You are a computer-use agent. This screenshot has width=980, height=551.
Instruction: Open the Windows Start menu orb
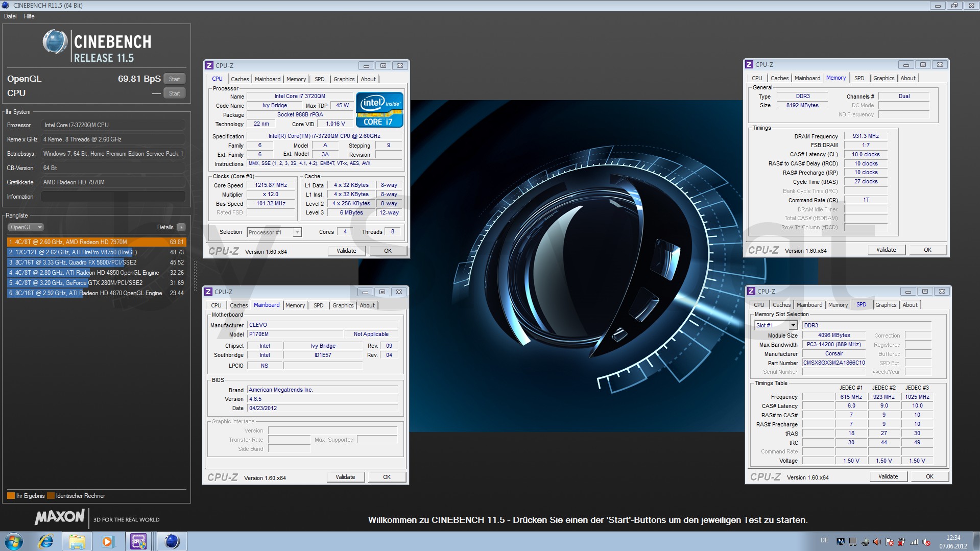[x=14, y=541]
